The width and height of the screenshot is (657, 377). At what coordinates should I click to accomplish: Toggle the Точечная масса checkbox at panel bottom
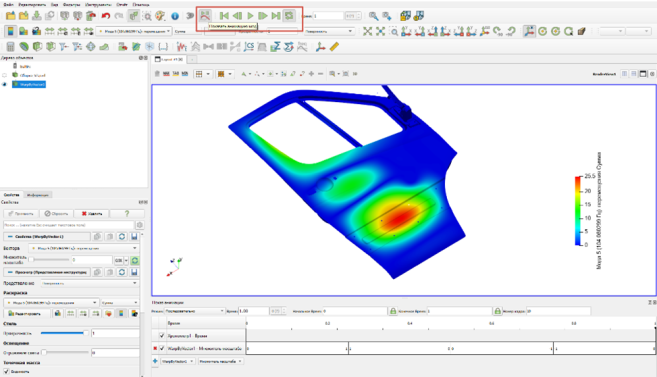point(6,371)
